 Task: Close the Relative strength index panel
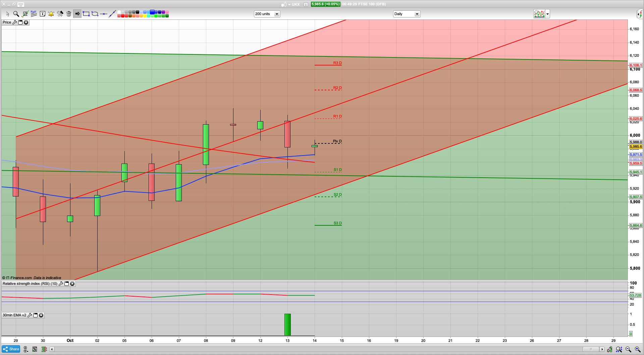point(72,283)
